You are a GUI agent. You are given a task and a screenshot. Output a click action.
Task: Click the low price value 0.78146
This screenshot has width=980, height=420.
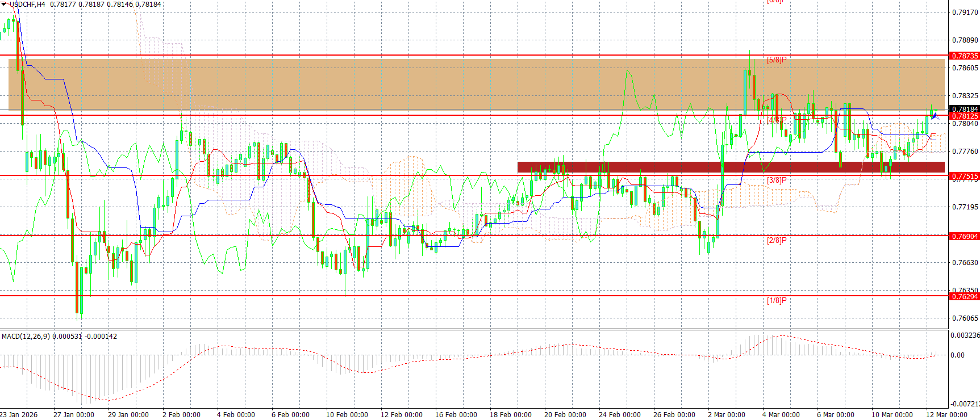[x=120, y=4]
